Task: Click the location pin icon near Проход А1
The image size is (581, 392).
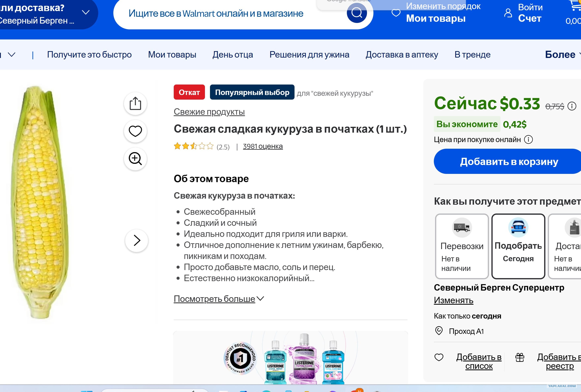Action: pyautogui.click(x=439, y=331)
